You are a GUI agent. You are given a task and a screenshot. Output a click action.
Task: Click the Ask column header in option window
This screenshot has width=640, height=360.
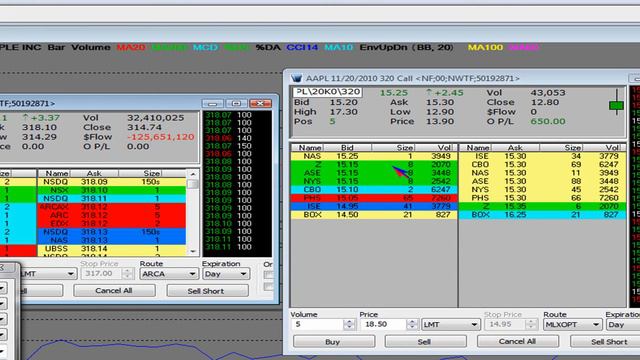pyautogui.click(x=515, y=147)
